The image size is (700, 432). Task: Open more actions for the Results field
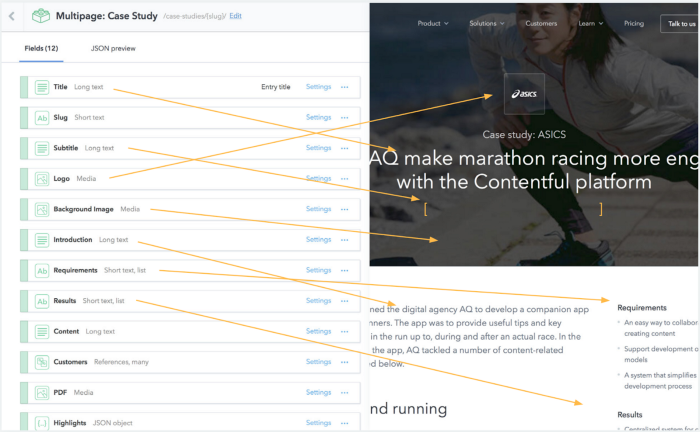coord(345,301)
